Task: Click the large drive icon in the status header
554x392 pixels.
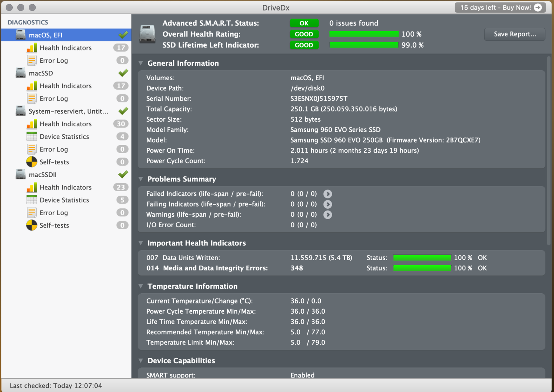Action: 147,34
